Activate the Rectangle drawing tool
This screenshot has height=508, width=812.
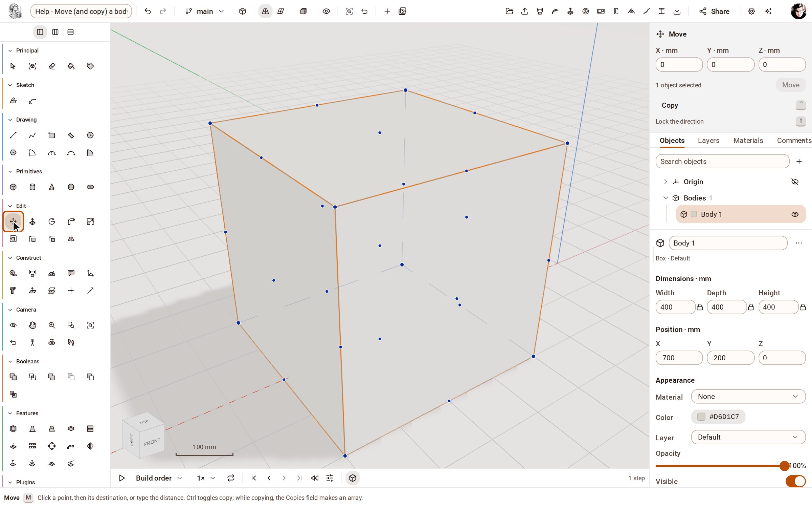pos(52,135)
